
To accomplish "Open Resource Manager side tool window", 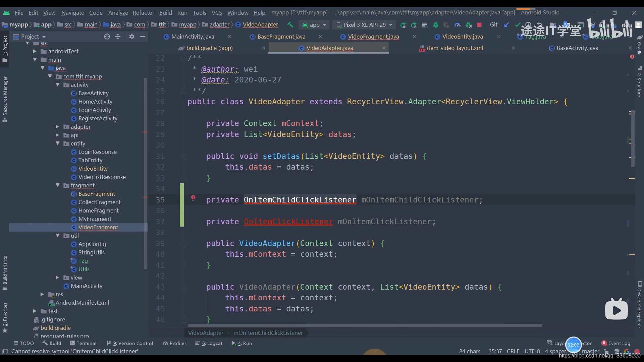I will [x=5, y=99].
